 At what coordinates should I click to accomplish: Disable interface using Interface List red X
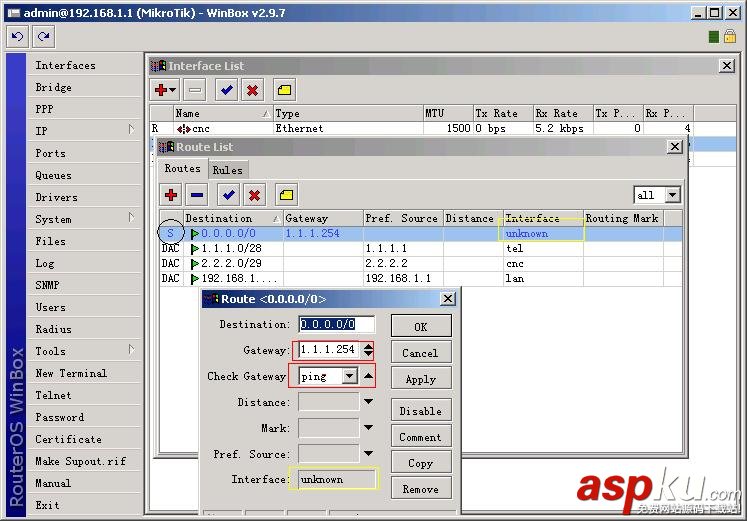[x=252, y=90]
